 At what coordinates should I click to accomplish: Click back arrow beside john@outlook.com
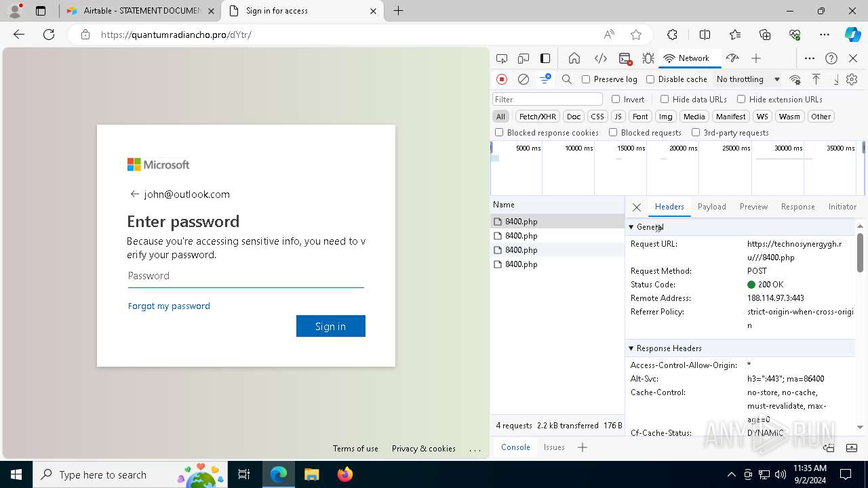pyautogui.click(x=134, y=194)
